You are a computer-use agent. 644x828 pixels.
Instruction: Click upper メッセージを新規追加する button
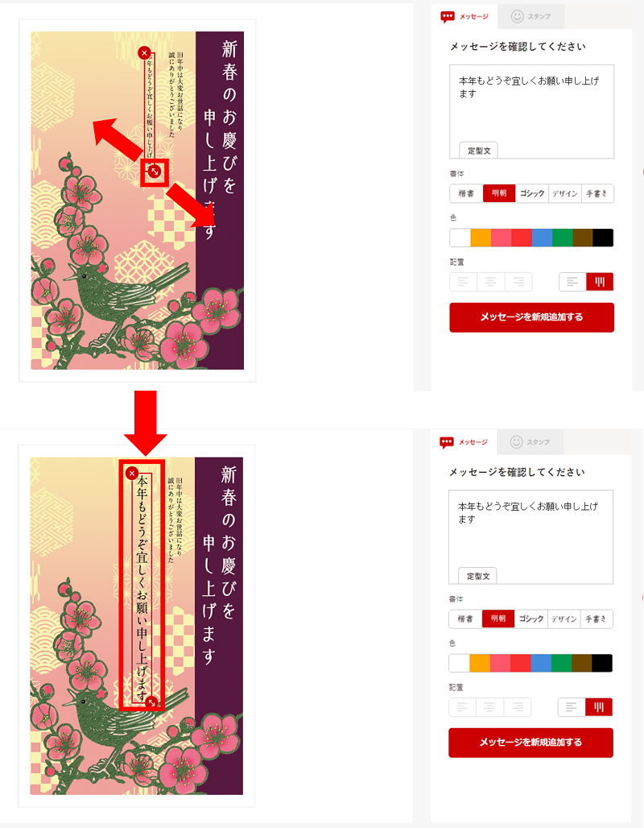coord(531,317)
